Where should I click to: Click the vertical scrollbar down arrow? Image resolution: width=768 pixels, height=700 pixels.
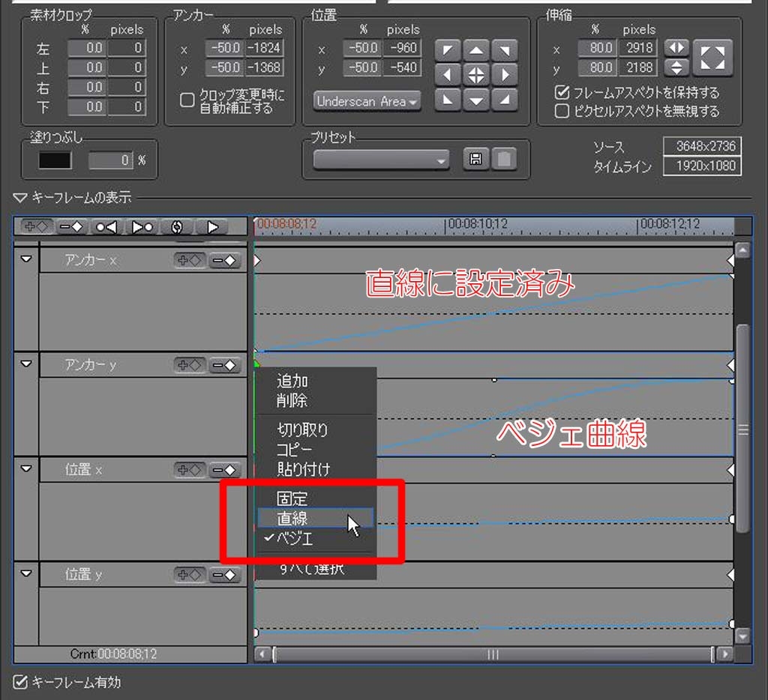click(742, 636)
